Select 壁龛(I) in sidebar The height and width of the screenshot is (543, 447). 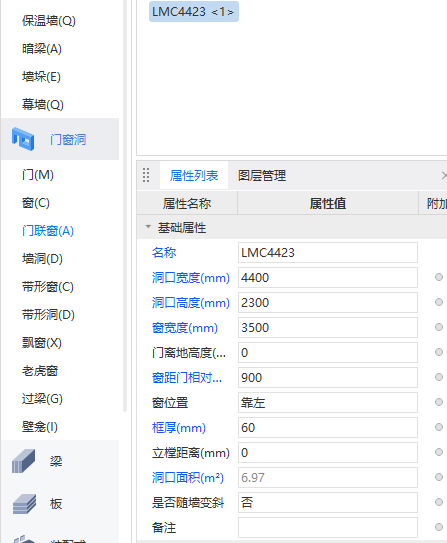(x=39, y=427)
